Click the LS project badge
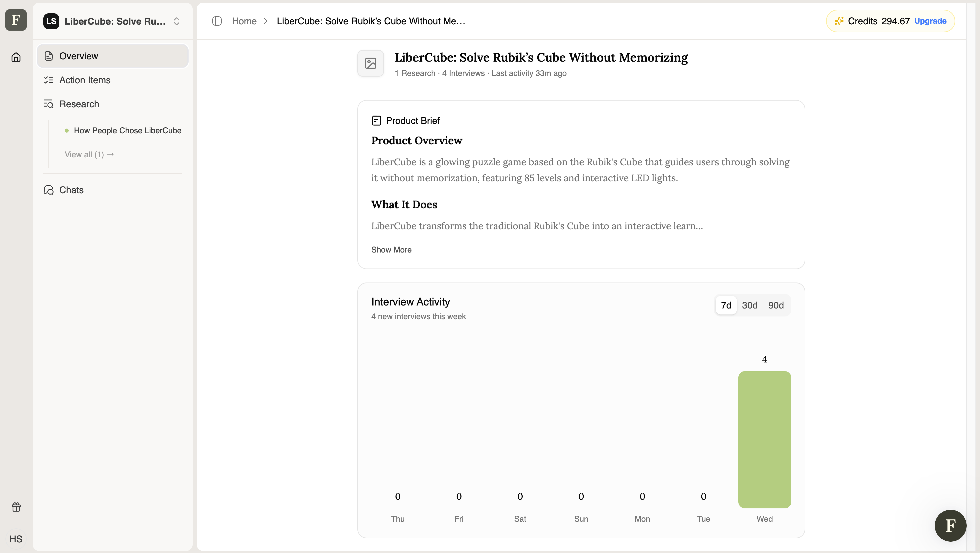 [51, 21]
